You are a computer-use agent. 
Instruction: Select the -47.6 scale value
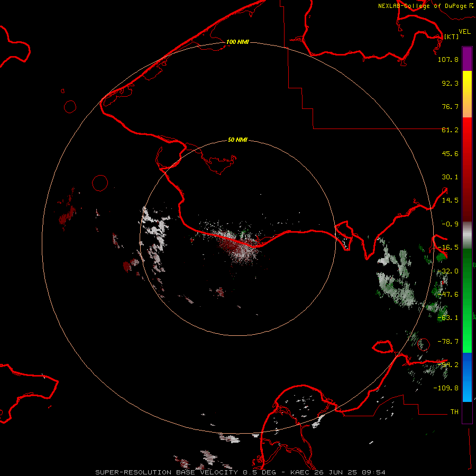[448, 295]
